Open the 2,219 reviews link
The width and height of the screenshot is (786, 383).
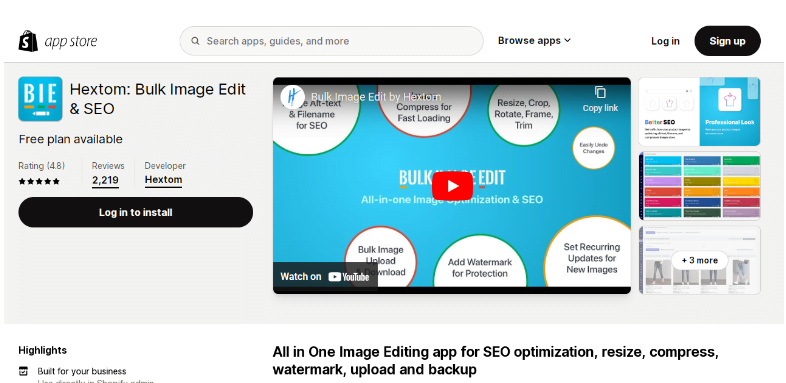105,180
